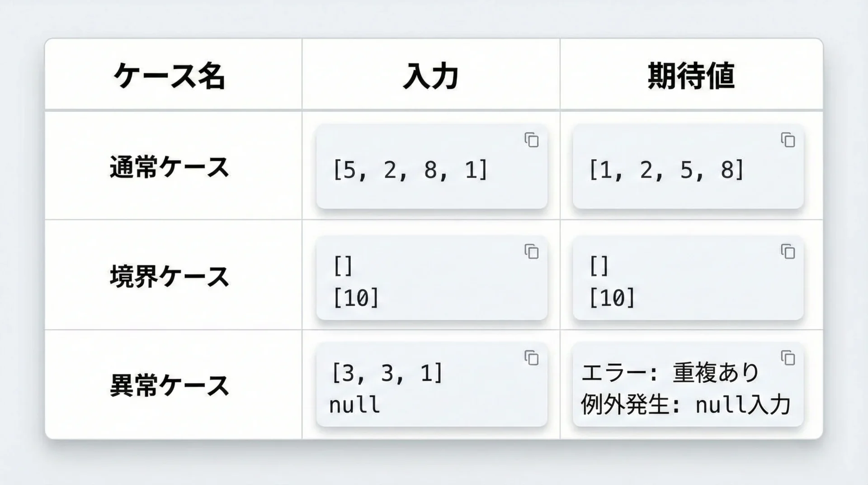Screen dimensions: 868x485
Task: Click the [10] text in the 期待値 column
Action: pos(612,298)
